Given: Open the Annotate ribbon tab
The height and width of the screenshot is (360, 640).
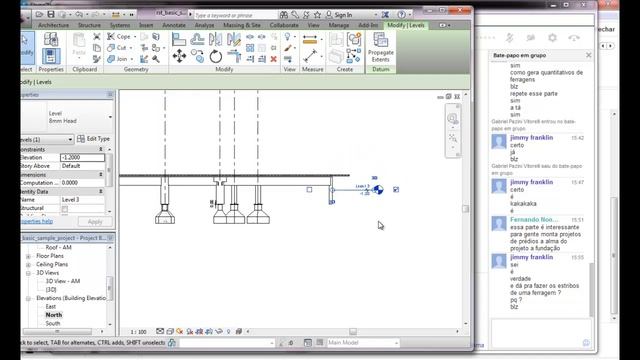Looking at the screenshot, I should pos(174,25).
